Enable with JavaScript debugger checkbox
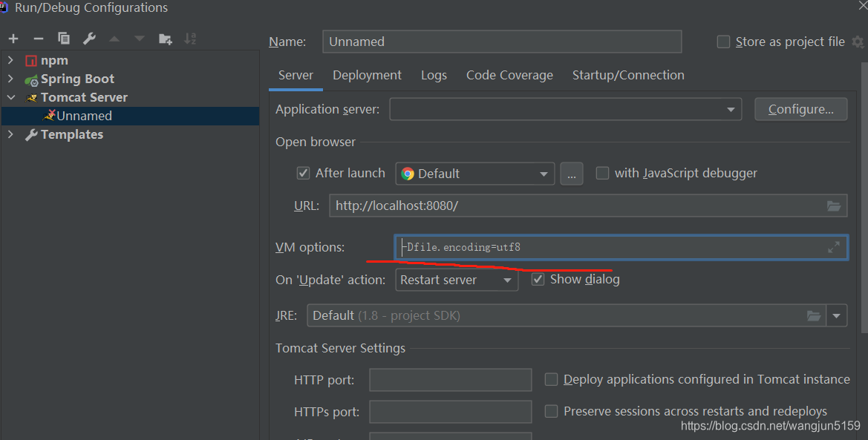The height and width of the screenshot is (440, 868). (x=602, y=173)
